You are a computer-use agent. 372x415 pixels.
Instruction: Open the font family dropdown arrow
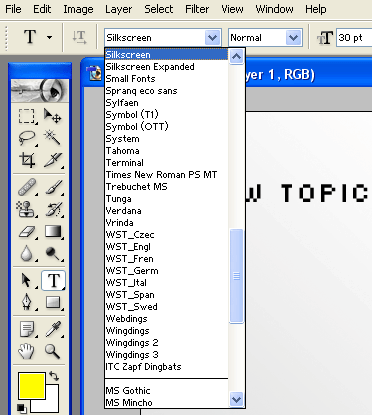point(212,38)
